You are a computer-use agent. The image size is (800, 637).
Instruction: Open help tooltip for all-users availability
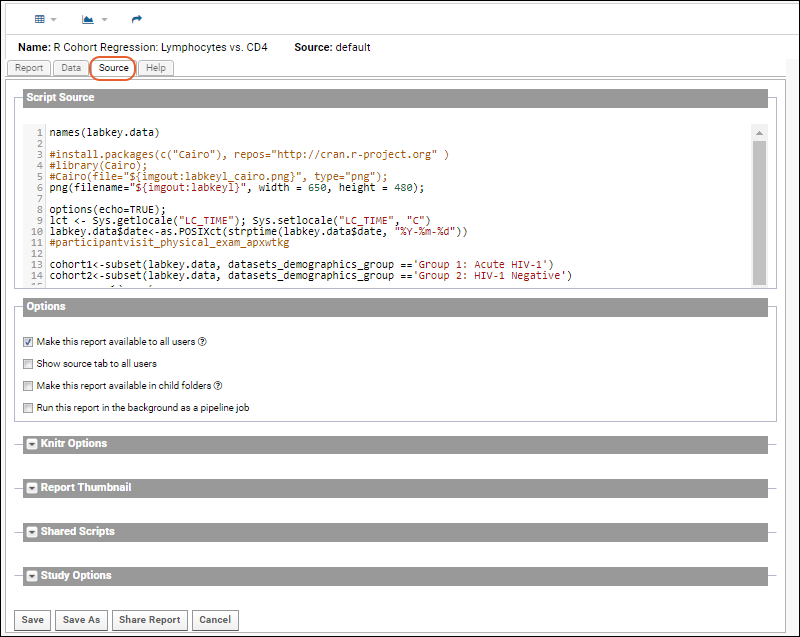[202, 342]
